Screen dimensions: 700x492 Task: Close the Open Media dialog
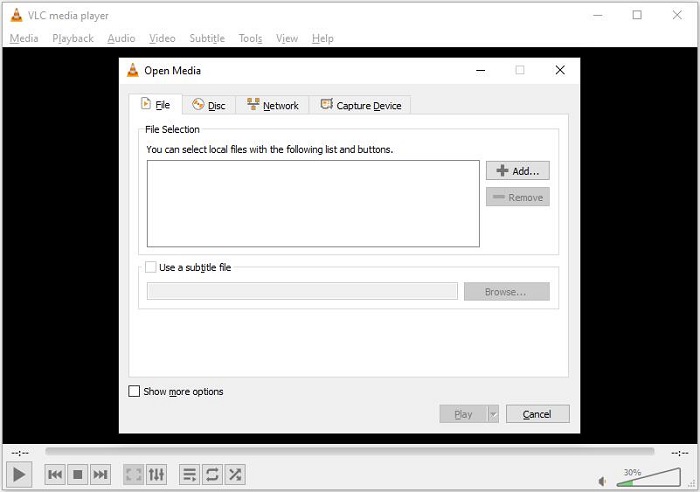[x=560, y=70]
